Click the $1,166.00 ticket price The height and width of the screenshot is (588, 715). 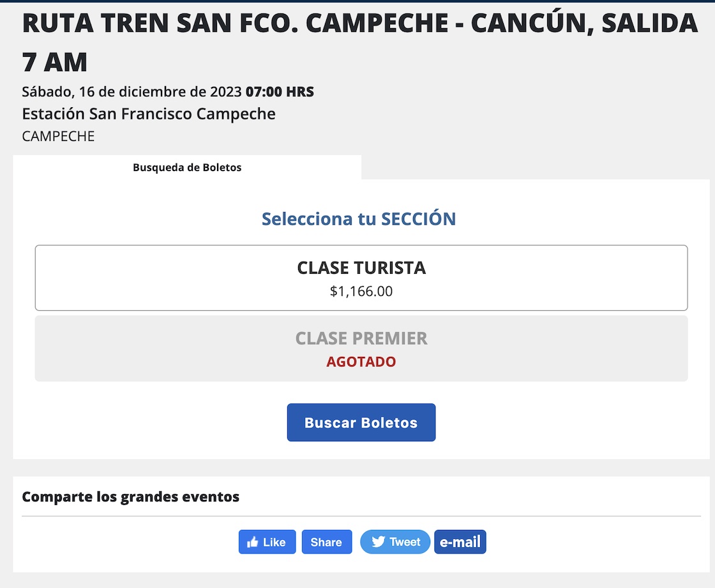pos(361,292)
